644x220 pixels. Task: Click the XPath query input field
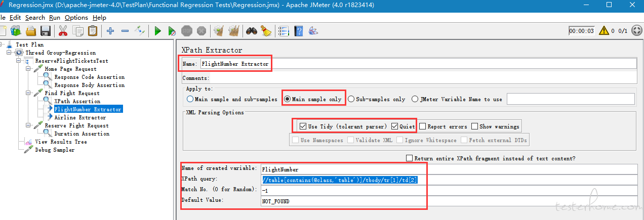pyautogui.click(x=449, y=180)
